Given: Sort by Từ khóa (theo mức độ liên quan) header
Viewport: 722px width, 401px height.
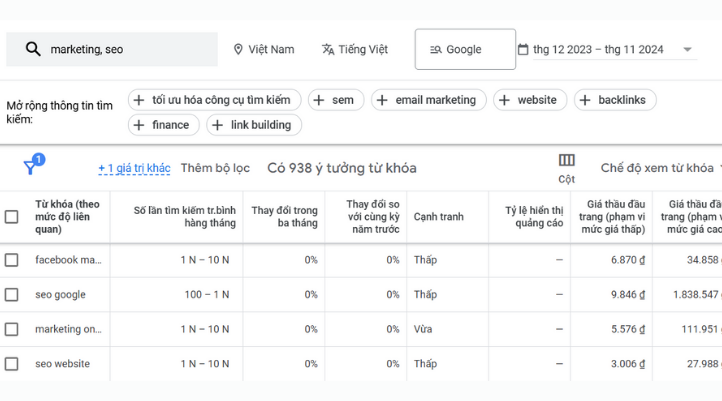Looking at the screenshot, I should coord(67,216).
